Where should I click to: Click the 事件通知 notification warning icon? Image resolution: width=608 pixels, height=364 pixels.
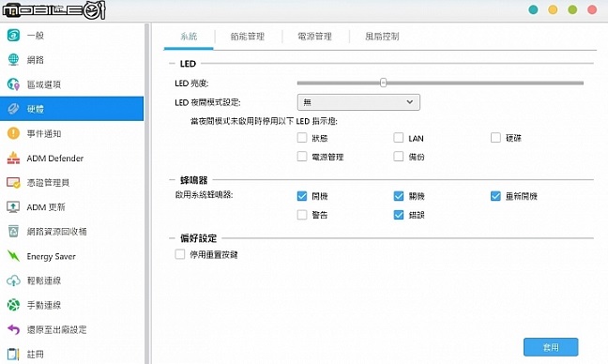[13, 133]
